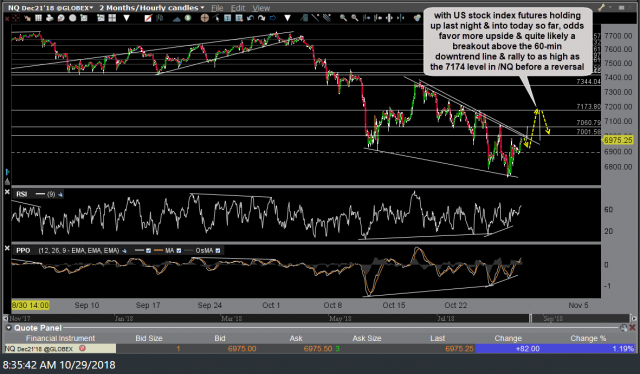Click the PPO parameters edit arrow icon
Viewport: 640px width, 374px height.
(x=124, y=251)
